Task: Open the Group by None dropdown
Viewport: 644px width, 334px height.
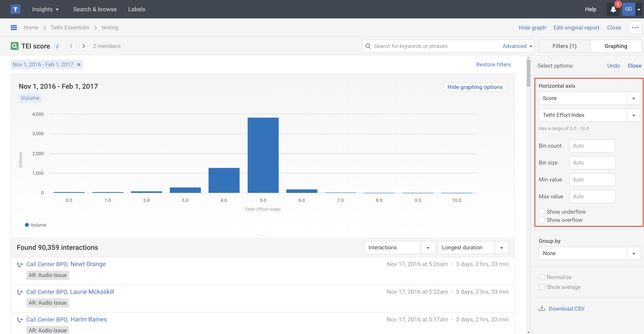Action: (633, 253)
